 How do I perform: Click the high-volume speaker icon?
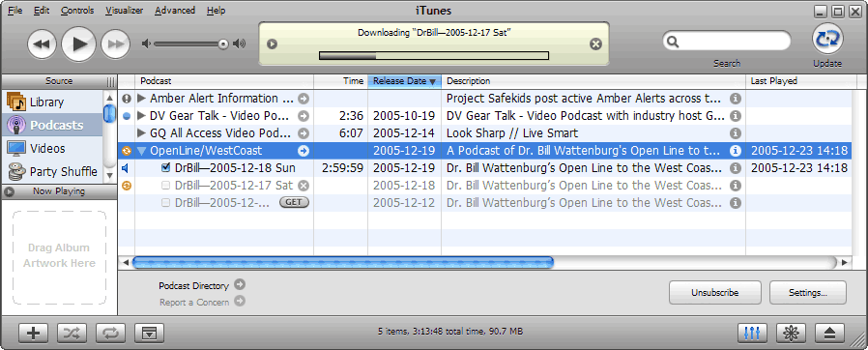click(x=239, y=44)
